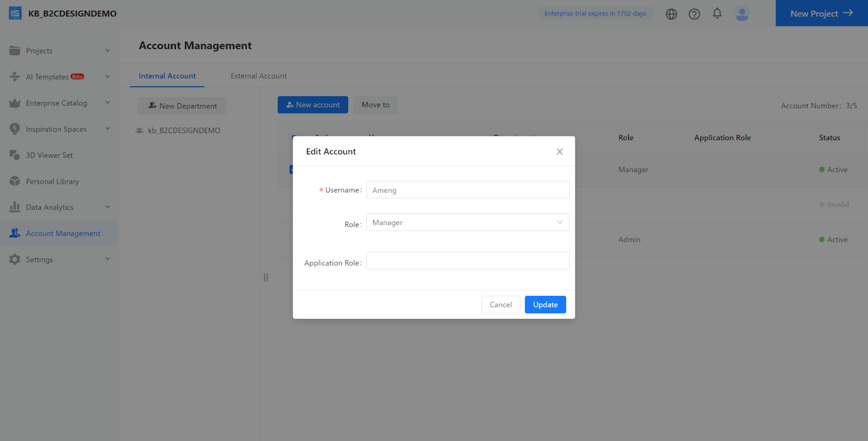The image size is (868, 441).
Task: Click the KB_B2CDESIGNDEMO logo icon
Action: pos(15,14)
